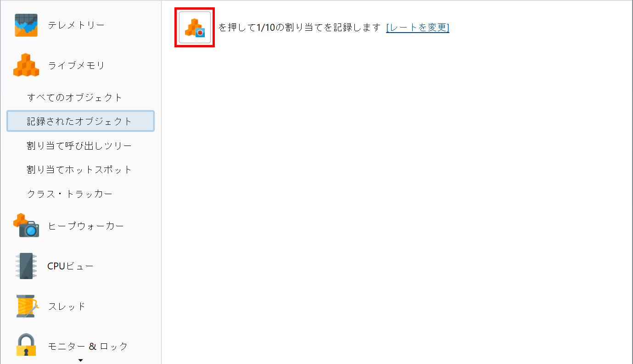The image size is (633, 364).
Task: Select the モニター & ロック section label
Action: click(88, 346)
